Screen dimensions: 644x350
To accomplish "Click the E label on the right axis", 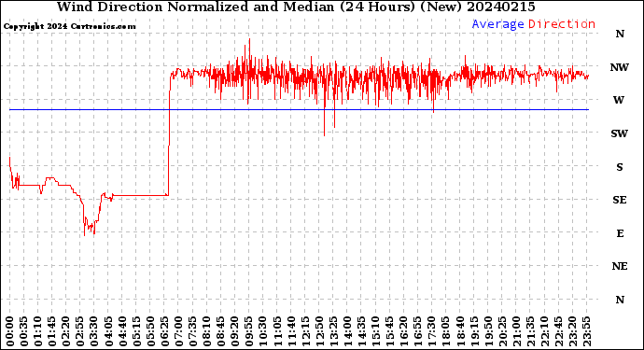I will coord(620,233).
